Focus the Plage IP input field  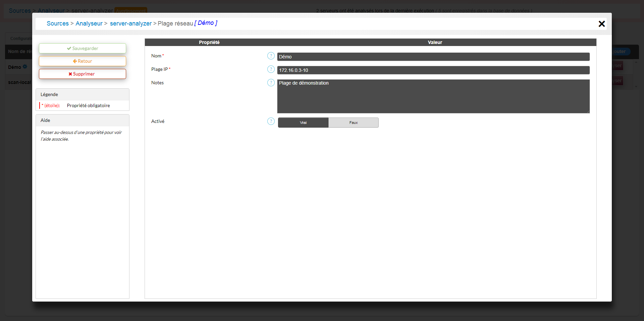tap(433, 70)
